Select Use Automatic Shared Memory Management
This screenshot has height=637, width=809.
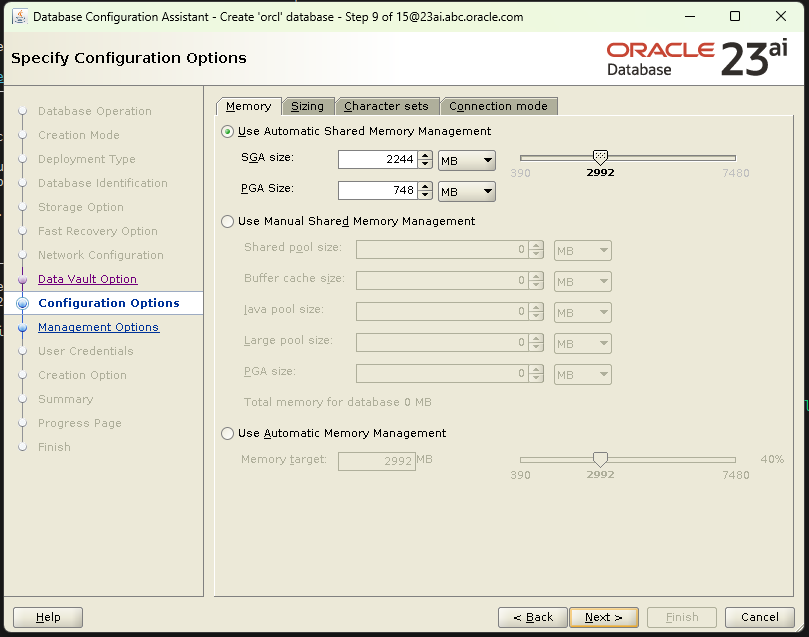tap(228, 132)
